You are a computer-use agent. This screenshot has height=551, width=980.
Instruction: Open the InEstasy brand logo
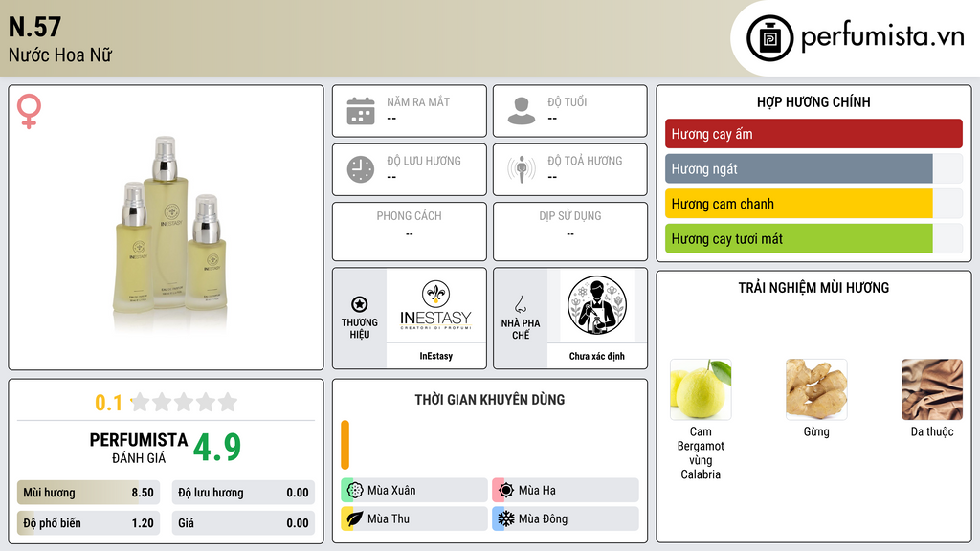click(x=435, y=305)
